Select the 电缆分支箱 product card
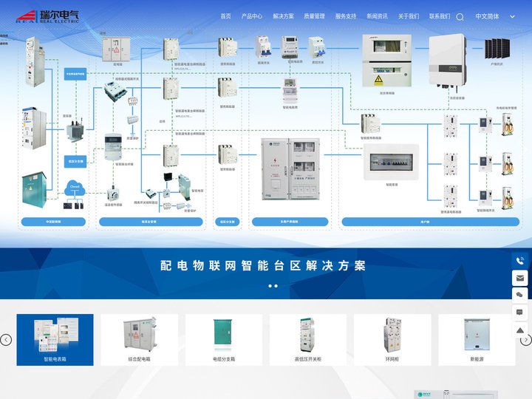The width and height of the screenshot is (532, 399). tap(224, 340)
